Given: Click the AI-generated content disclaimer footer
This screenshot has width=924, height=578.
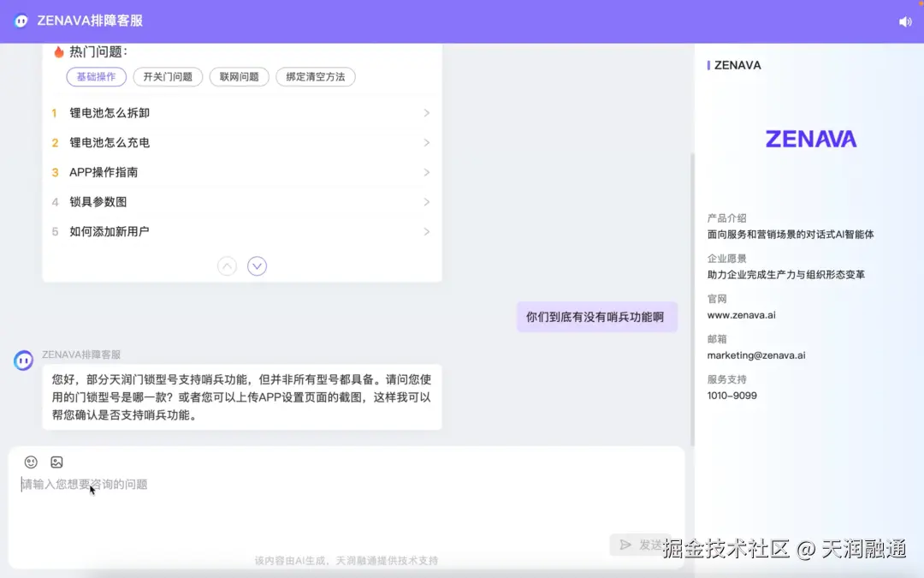Looking at the screenshot, I should coord(346,560).
